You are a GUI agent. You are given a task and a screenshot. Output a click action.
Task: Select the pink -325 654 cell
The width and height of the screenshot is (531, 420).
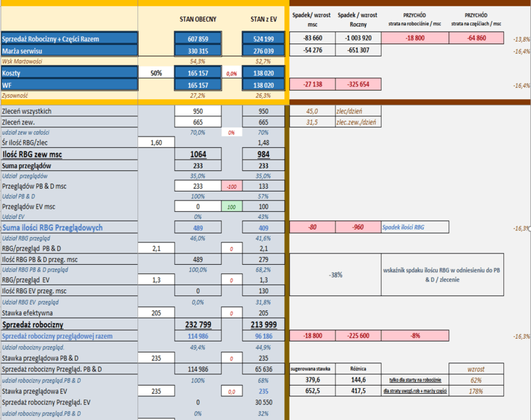point(358,85)
